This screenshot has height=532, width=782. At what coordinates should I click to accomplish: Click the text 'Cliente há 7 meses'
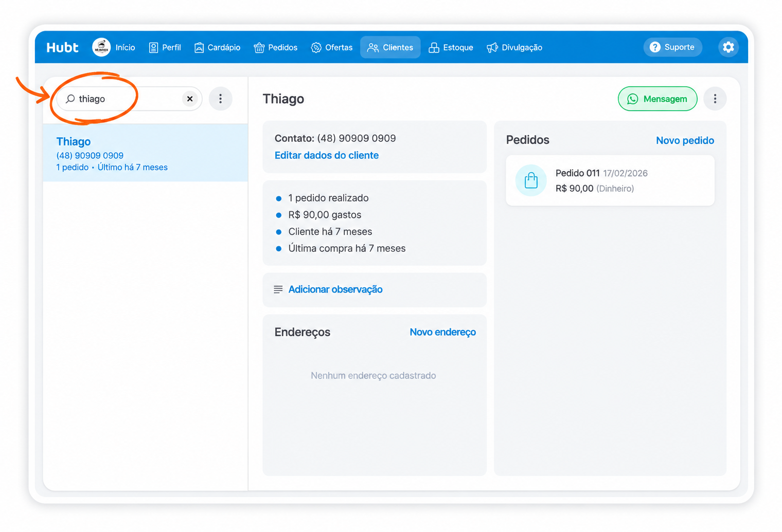[330, 231]
